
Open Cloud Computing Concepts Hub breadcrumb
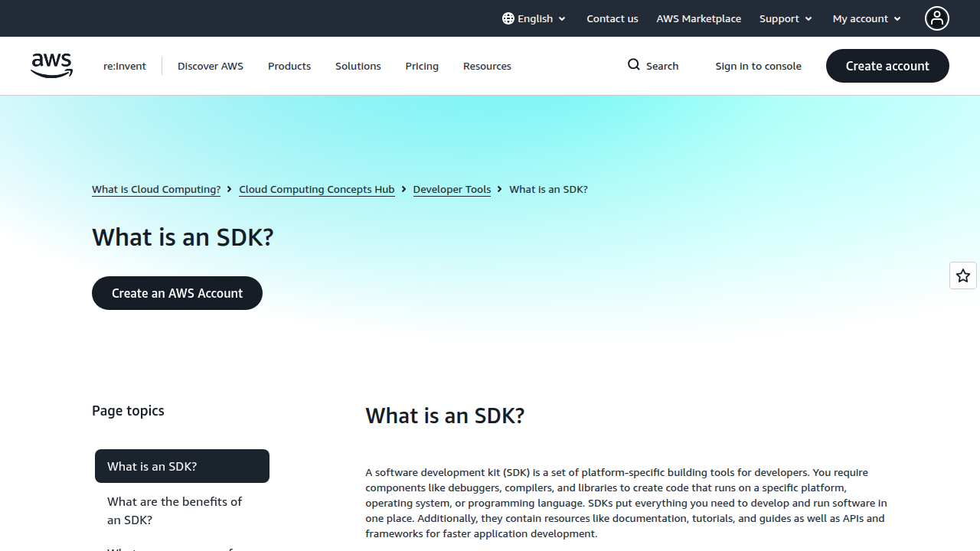(317, 189)
